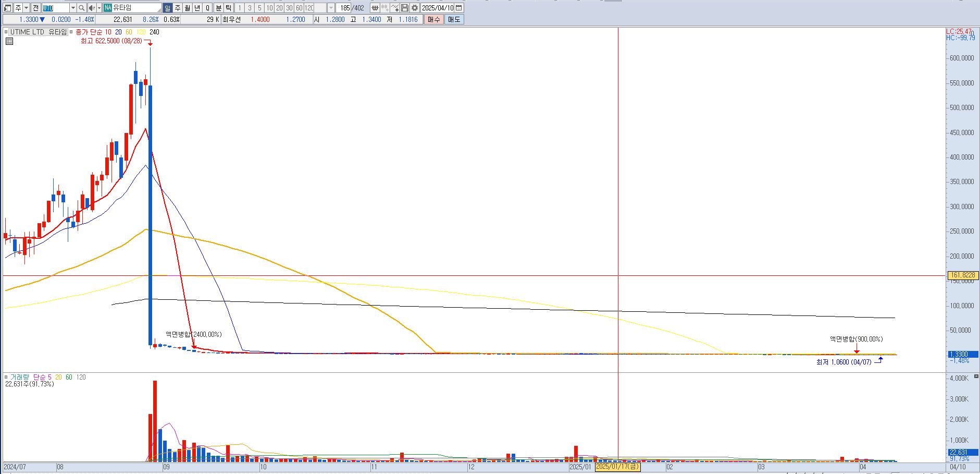Click the yellow 120 moving average label
Screen dimensions: 980x474
click(x=141, y=32)
